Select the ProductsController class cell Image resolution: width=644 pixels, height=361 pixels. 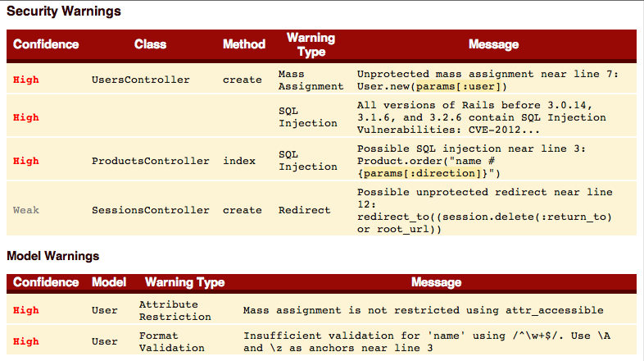(150, 161)
